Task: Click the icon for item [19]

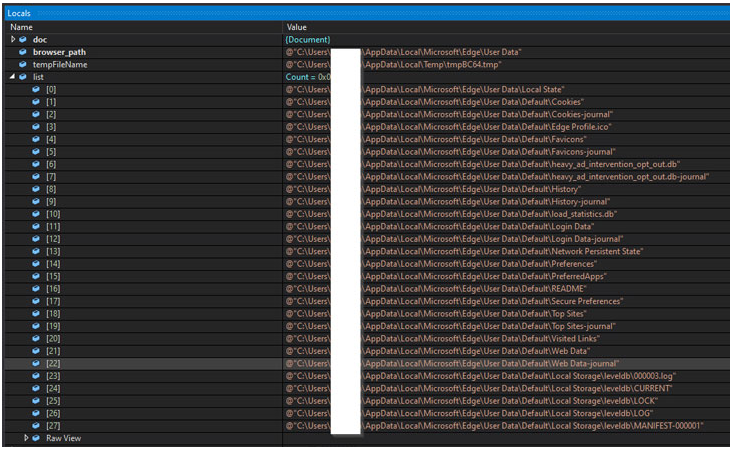Action: tap(36, 326)
